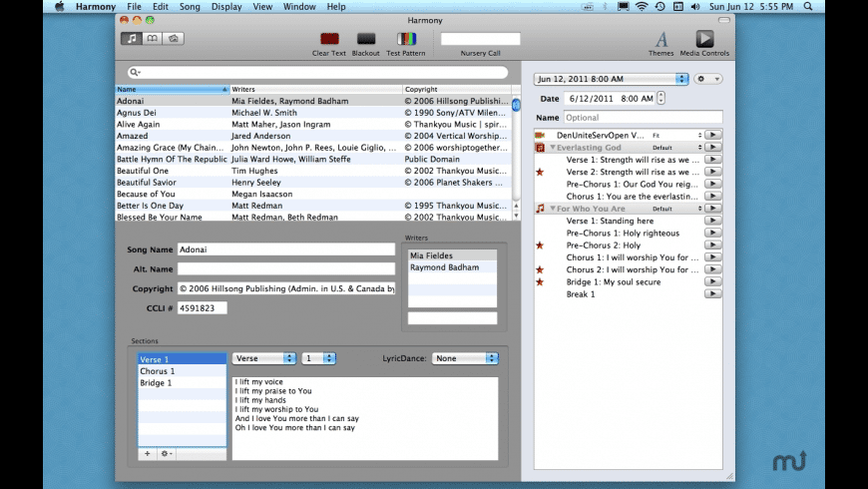Open the Help menu

(336, 7)
